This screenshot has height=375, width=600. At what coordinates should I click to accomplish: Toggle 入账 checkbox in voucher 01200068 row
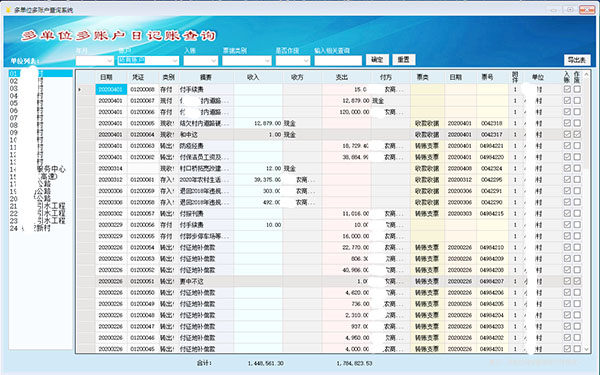point(567,89)
